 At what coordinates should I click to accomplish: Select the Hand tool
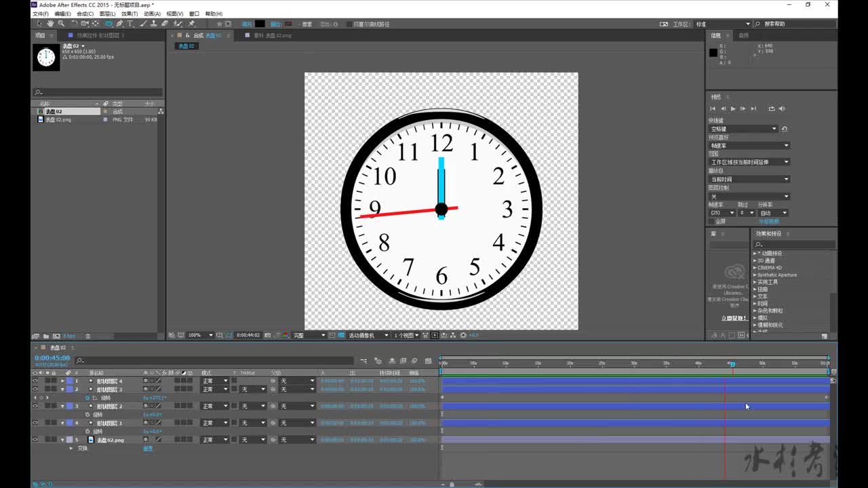coord(50,24)
